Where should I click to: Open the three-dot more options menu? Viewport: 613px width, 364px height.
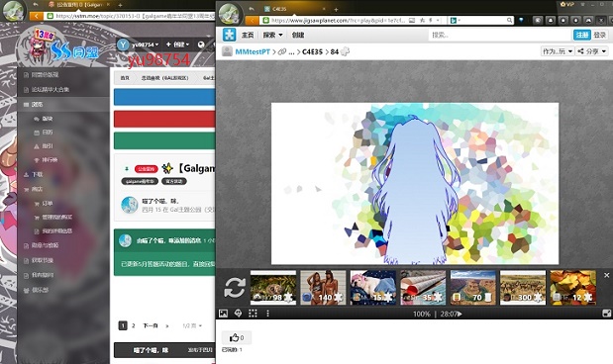coord(267,314)
